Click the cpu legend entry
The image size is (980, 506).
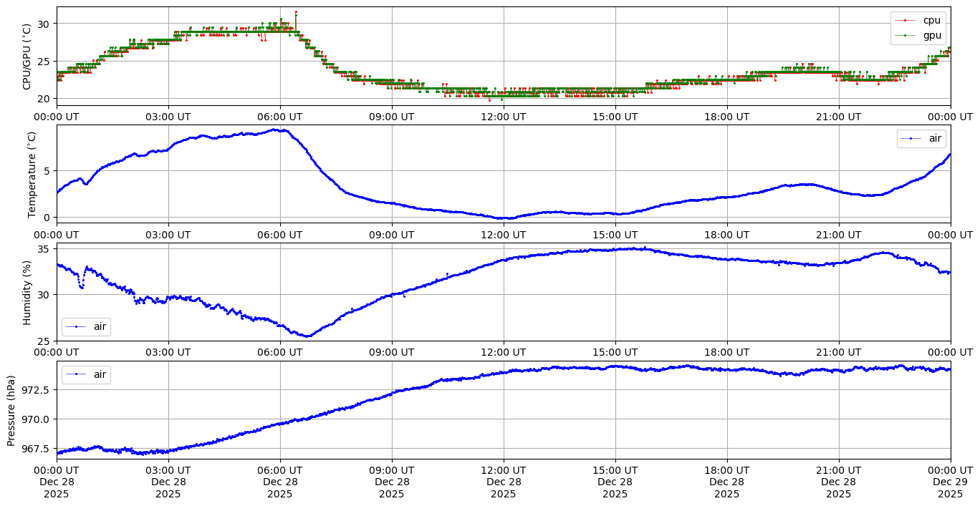click(x=931, y=20)
